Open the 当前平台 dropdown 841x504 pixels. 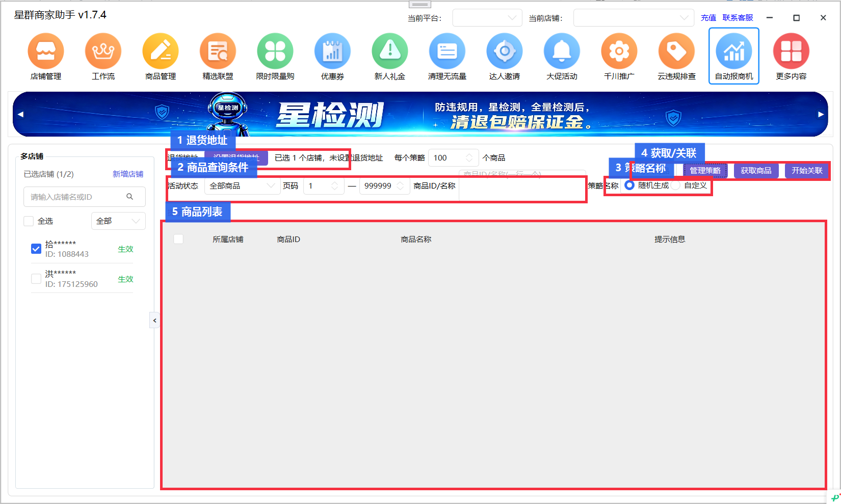487,18
